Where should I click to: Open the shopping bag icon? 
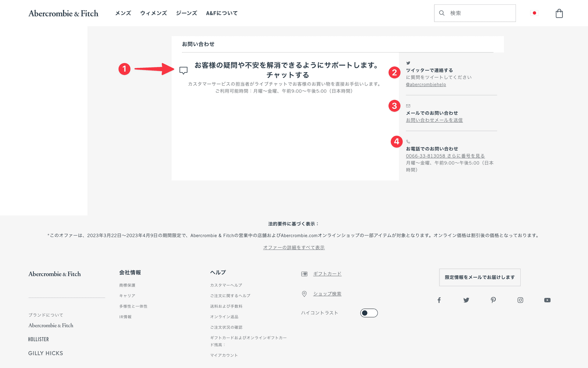559,14
